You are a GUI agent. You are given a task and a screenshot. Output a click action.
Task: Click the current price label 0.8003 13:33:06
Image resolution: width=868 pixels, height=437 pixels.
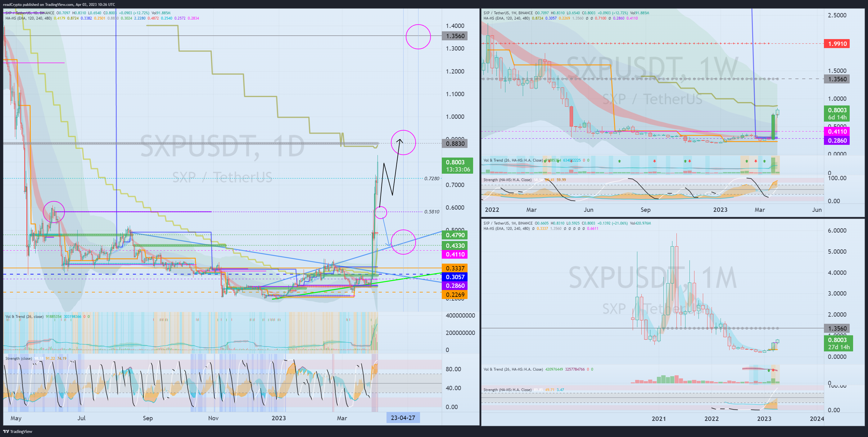tap(458, 166)
